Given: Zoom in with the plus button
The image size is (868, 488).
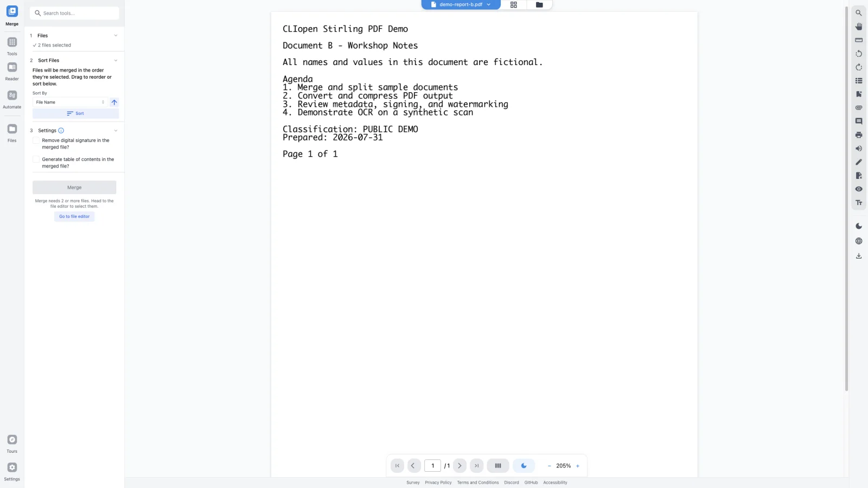Looking at the screenshot, I should point(578,466).
